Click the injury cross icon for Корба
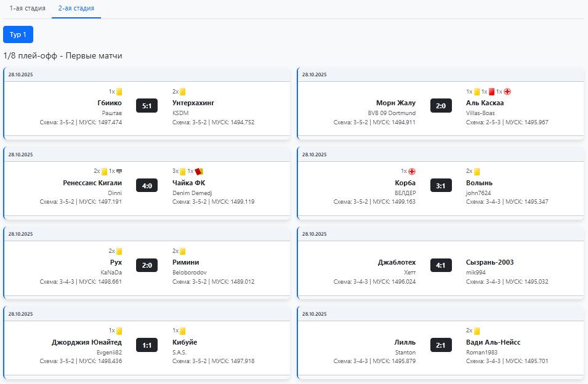588x384 pixels. [x=412, y=172]
